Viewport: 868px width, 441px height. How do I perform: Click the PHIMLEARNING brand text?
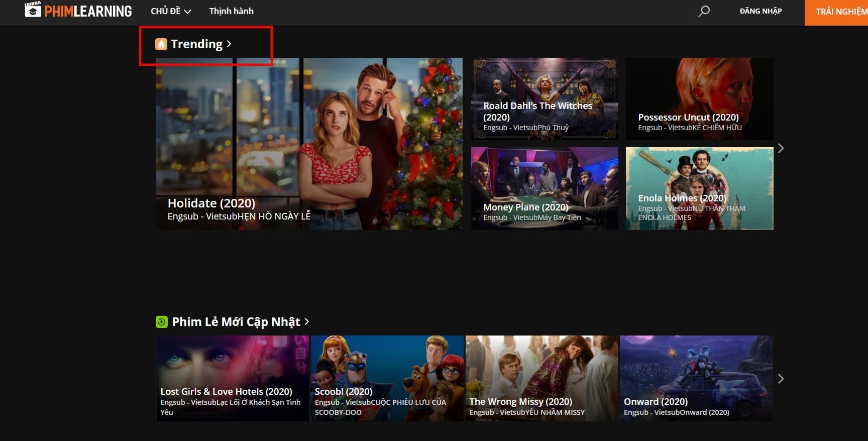[x=88, y=11]
